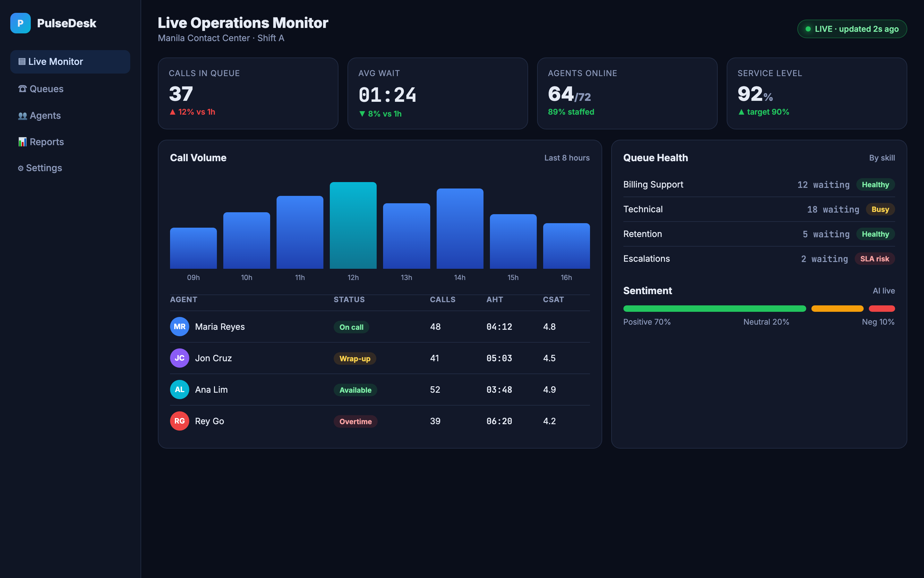Open the Queues menu item
The width and height of the screenshot is (924, 578).
(70, 89)
